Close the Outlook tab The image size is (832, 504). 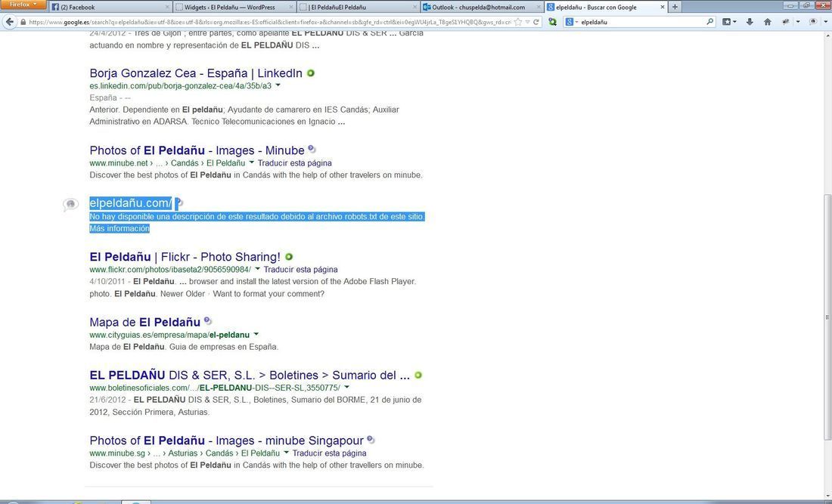539,7
